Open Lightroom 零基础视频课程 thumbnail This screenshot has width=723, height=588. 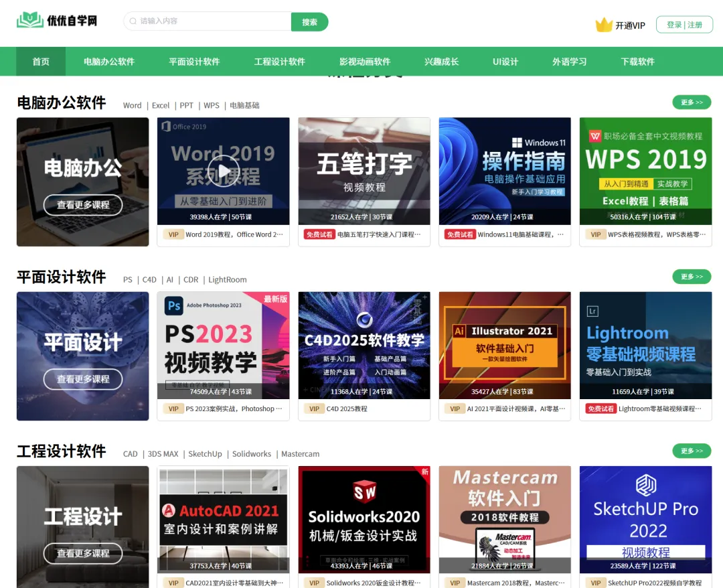click(645, 346)
